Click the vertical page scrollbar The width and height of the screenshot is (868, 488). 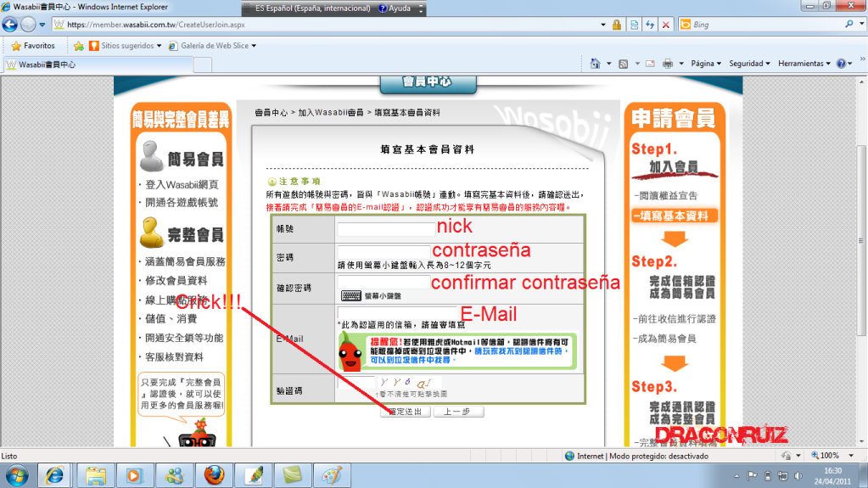pyautogui.click(x=861, y=241)
